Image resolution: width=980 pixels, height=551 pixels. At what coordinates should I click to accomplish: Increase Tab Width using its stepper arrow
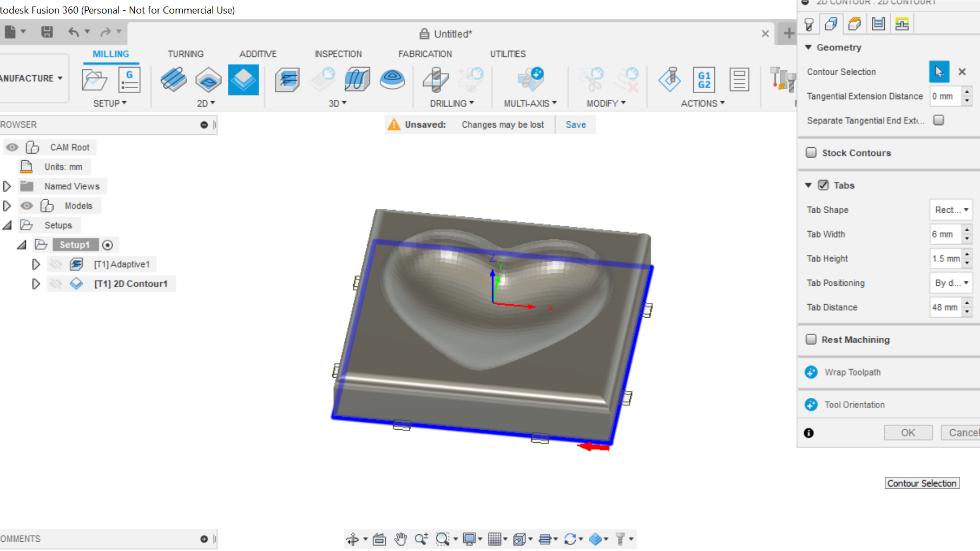pyautogui.click(x=968, y=231)
